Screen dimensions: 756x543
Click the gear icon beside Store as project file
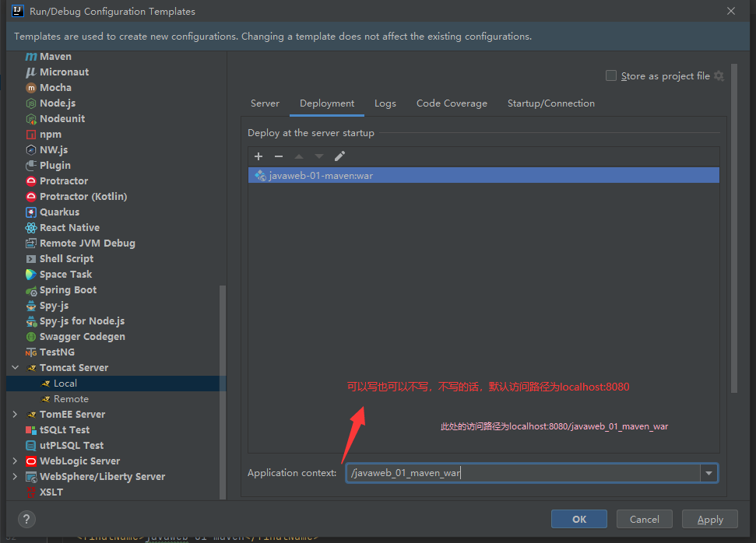(x=719, y=76)
